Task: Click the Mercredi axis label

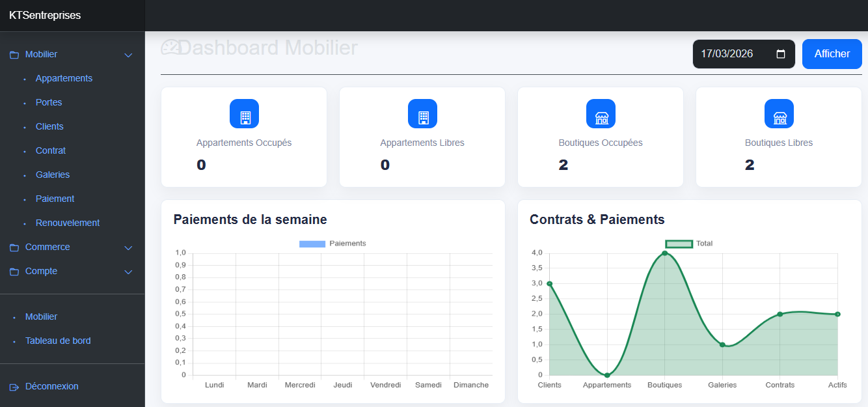Action: pos(300,385)
